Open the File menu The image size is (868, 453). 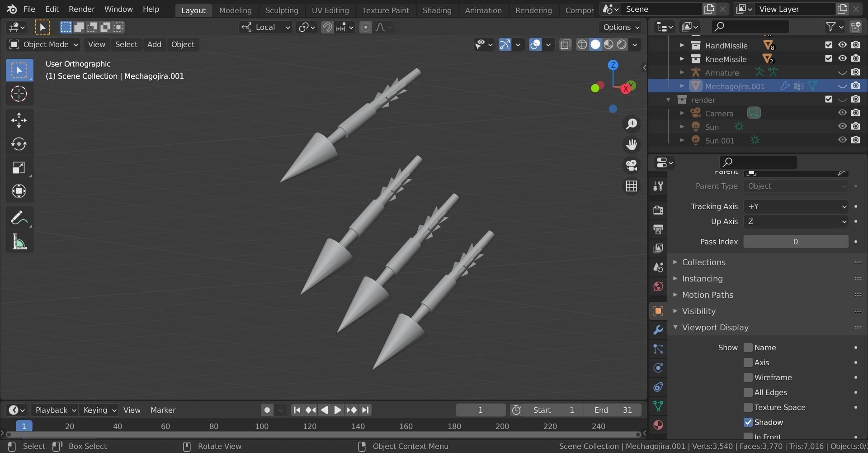pos(29,9)
